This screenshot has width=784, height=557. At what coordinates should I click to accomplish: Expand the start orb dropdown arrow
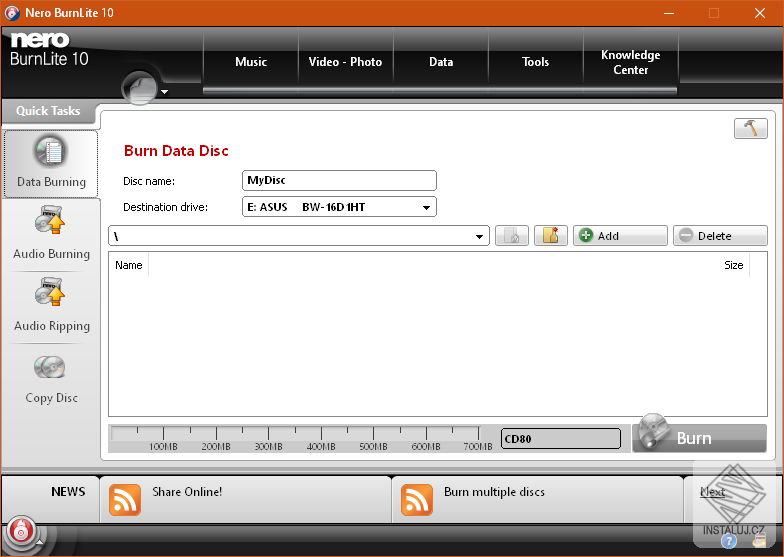[x=164, y=92]
